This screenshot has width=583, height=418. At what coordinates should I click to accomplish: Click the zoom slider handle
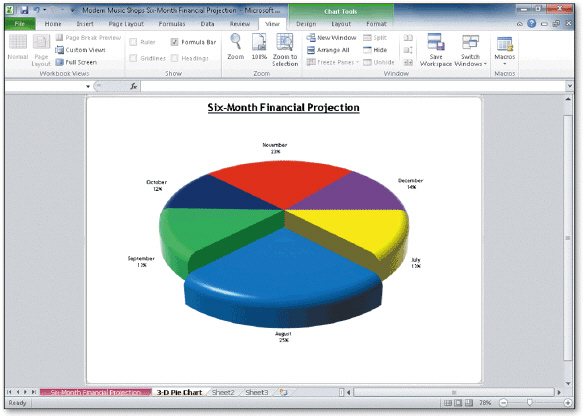click(529, 402)
